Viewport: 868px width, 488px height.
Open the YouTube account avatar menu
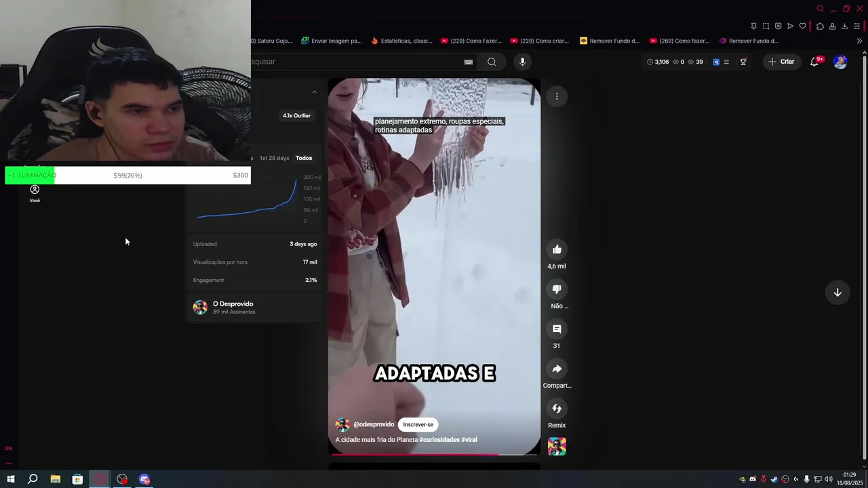pos(840,62)
